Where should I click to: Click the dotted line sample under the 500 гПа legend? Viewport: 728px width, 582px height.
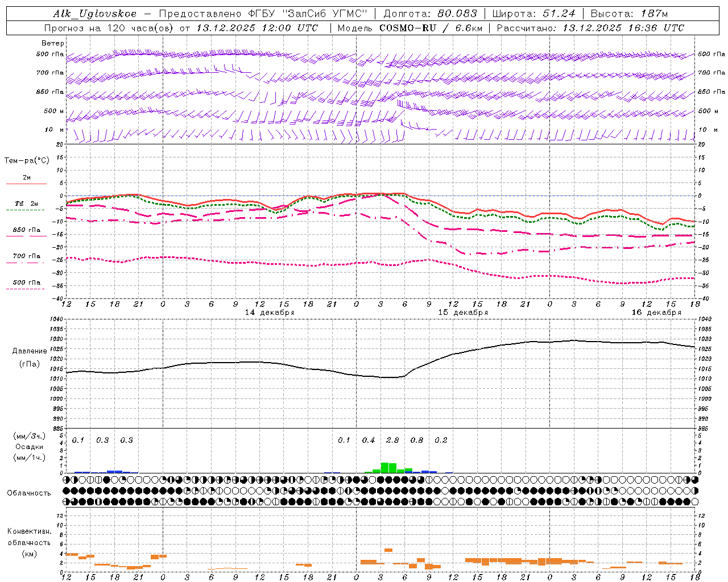tap(26, 289)
